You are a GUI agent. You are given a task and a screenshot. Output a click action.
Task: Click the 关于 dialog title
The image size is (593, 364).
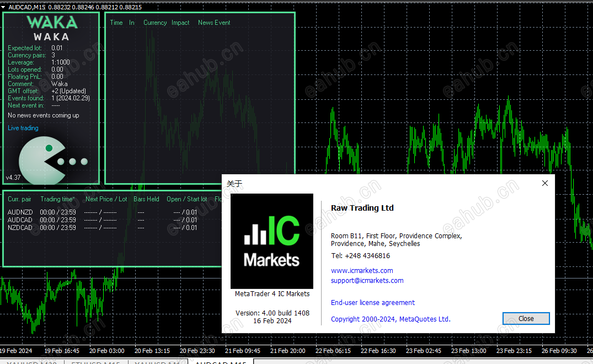234,184
